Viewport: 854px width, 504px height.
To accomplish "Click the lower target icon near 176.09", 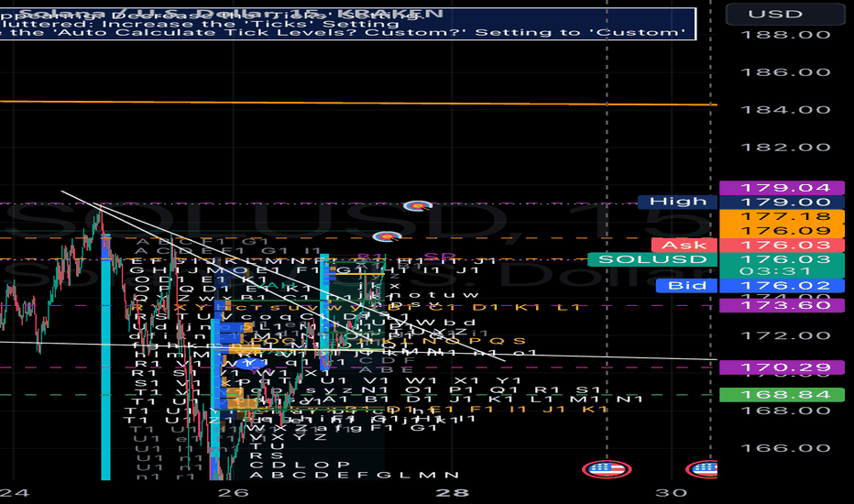I will 387,236.
